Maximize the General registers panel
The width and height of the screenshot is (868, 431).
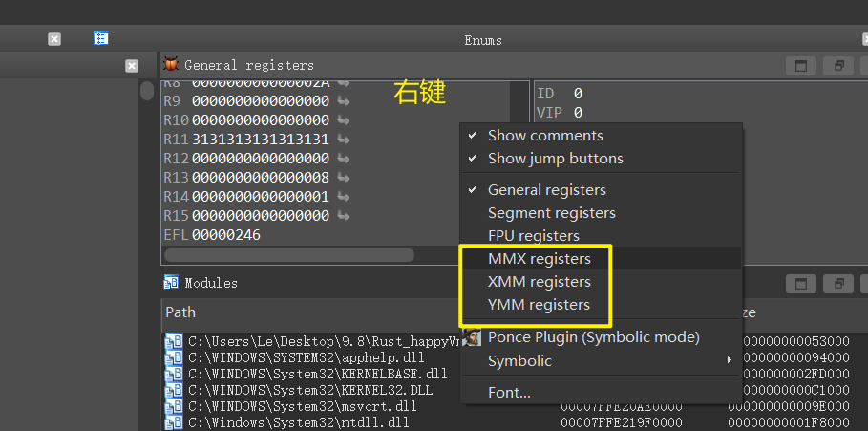click(801, 66)
